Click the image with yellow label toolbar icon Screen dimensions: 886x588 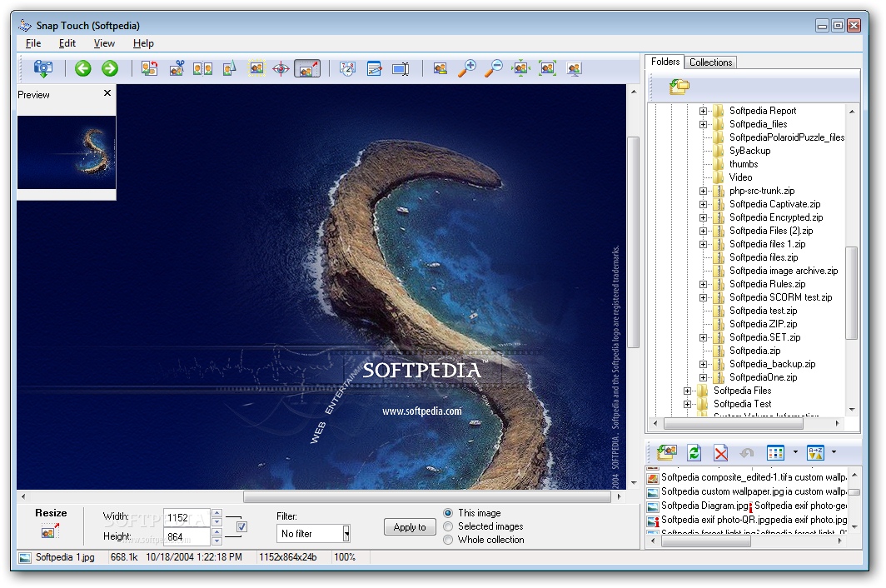441,69
